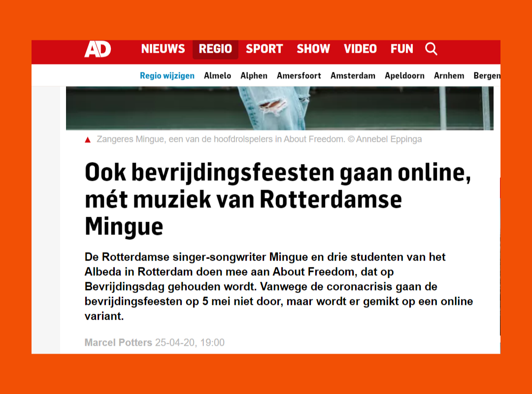Image resolution: width=532 pixels, height=394 pixels.
Task: Click the red caption triangle icon
Action: [88, 140]
